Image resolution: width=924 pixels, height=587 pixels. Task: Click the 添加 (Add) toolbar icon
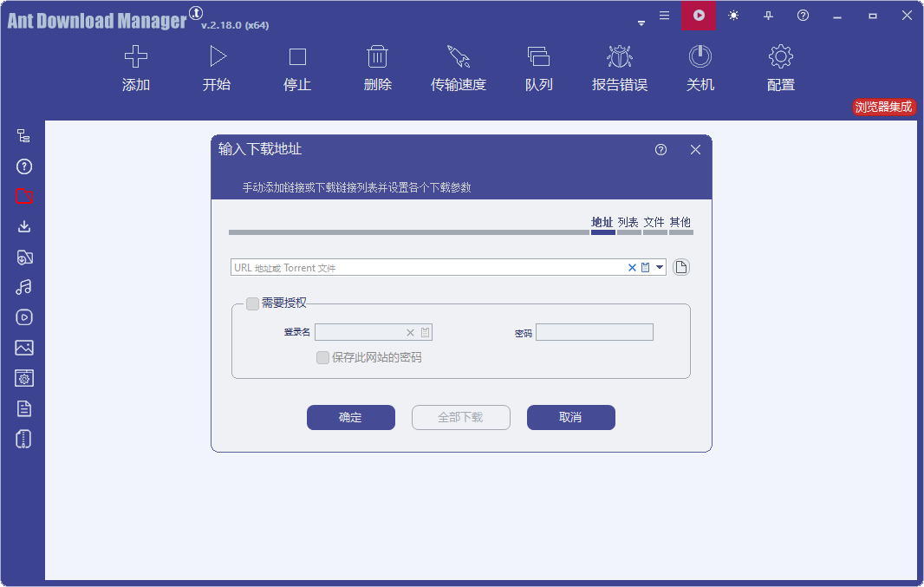point(135,56)
